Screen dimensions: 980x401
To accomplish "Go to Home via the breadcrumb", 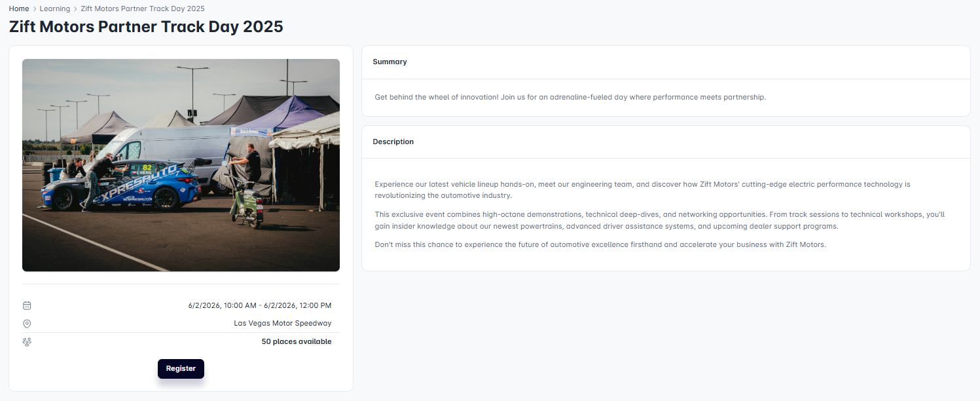I will [x=19, y=9].
